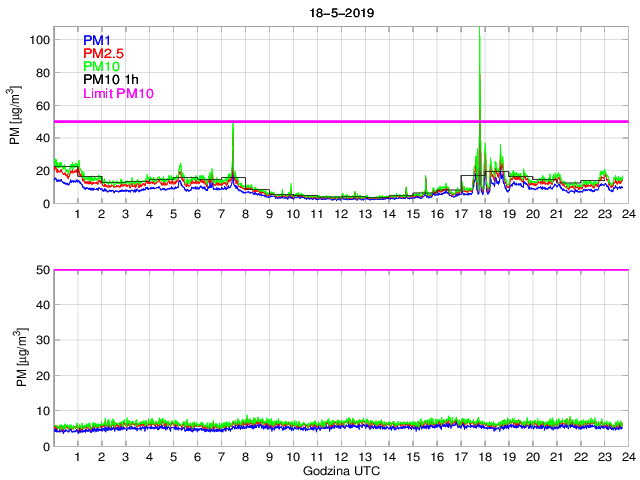
Task: Click the 10 tick on lower y-axis
Action: [42, 411]
